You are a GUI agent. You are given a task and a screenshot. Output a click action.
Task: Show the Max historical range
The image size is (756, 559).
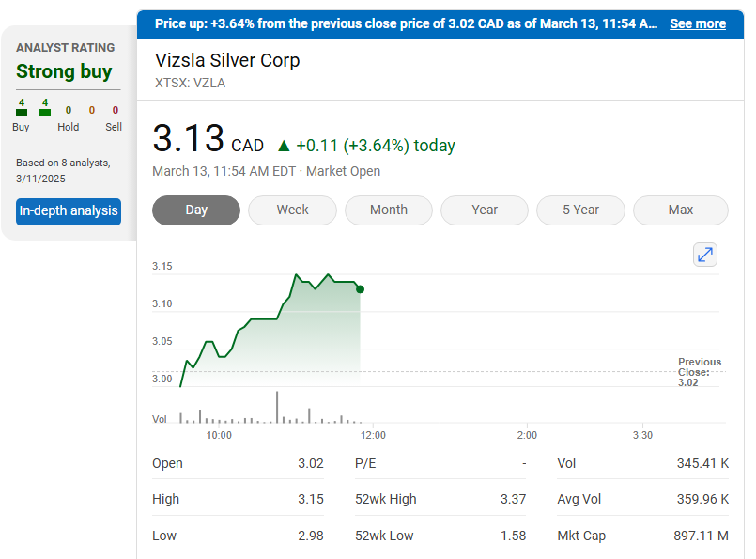point(680,210)
